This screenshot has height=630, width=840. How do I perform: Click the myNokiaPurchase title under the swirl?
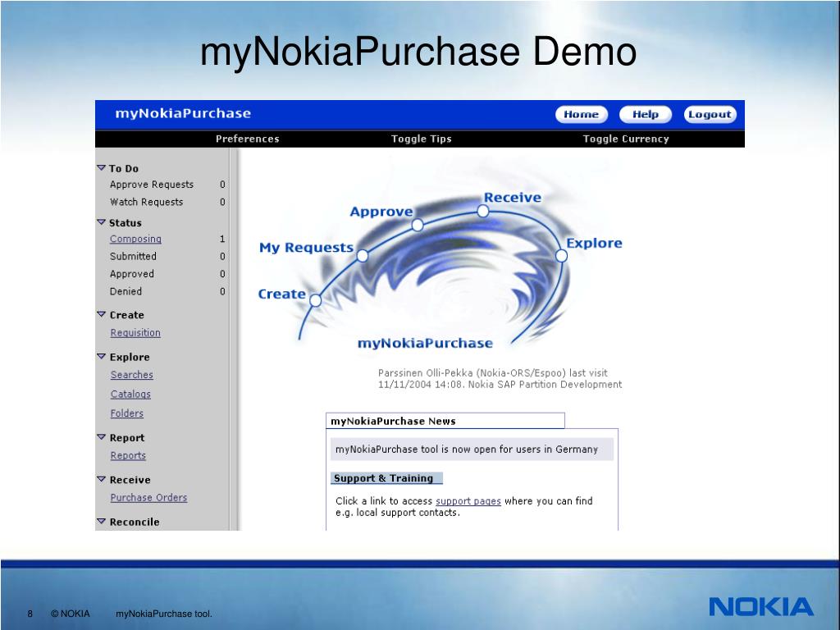pos(425,343)
